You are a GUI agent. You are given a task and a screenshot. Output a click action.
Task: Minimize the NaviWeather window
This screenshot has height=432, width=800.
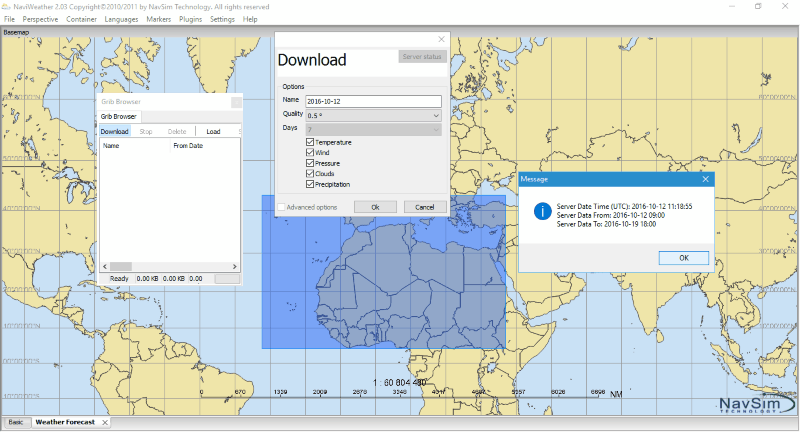(x=732, y=7)
